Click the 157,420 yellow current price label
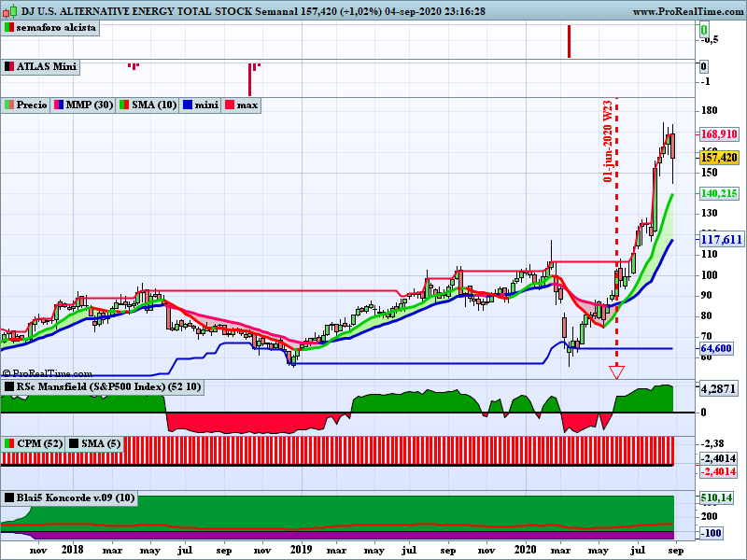 [x=719, y=157]
